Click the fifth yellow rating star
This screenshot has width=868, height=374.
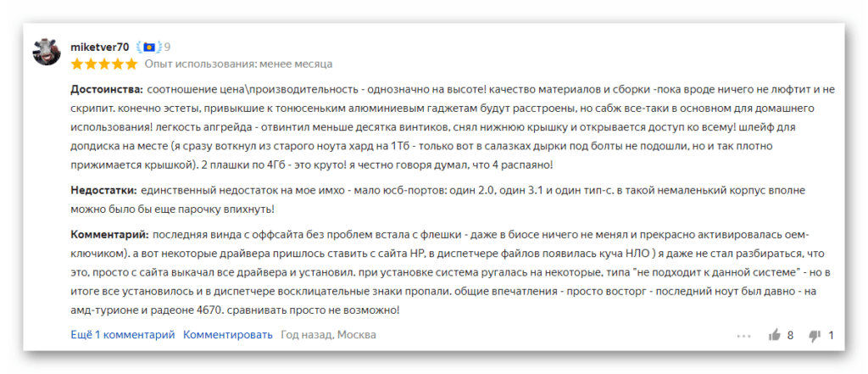(131, 64)
